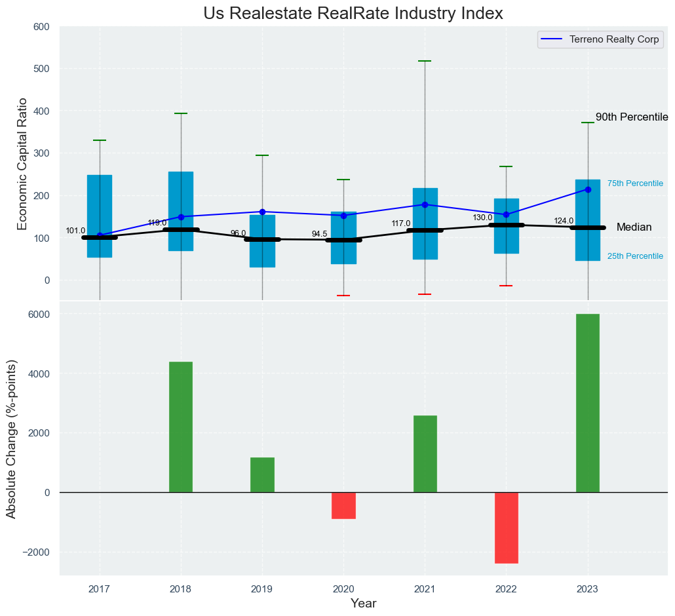675x616 pixels.
Task: Select the 2018 green absolute change bar
Action: point(181,427)
